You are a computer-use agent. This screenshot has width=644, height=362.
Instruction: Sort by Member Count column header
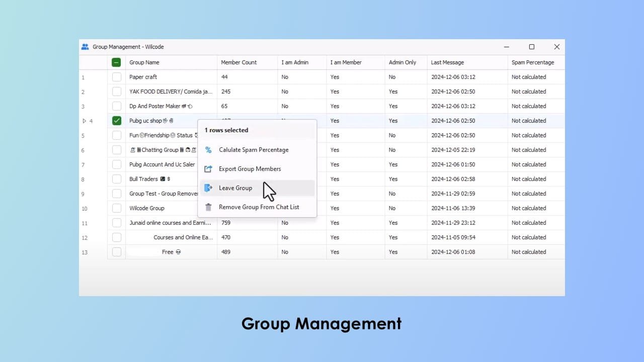[x=239, y=62]
